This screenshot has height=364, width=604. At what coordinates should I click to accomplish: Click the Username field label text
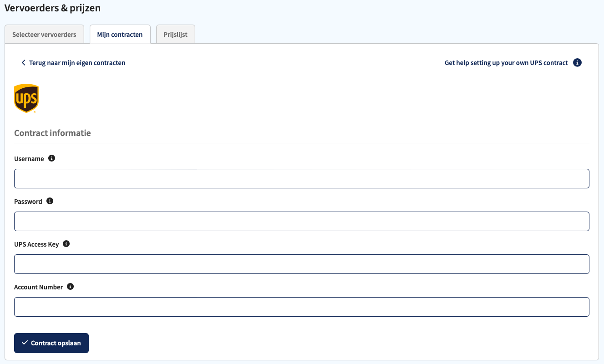pyautogui.click(x=29, y=159)
